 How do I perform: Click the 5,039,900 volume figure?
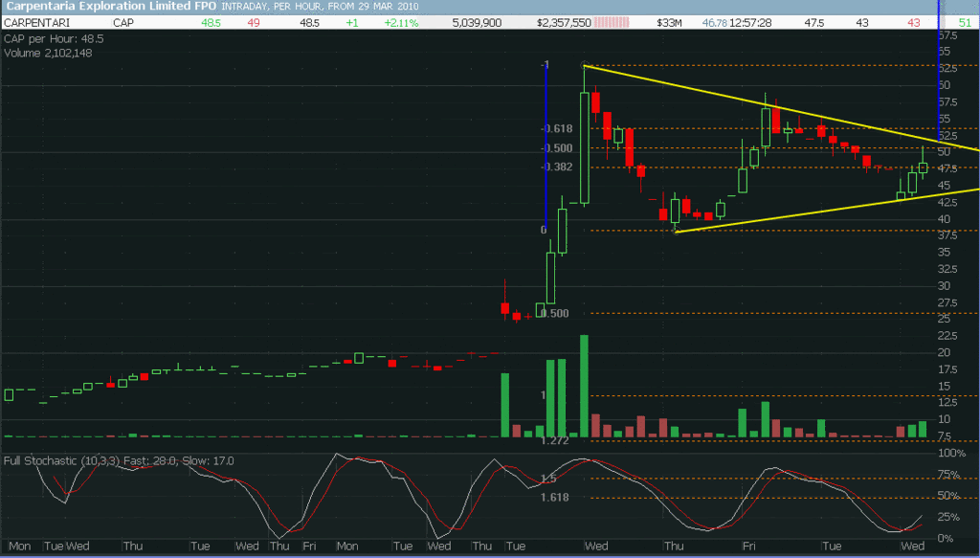point(477,23)
